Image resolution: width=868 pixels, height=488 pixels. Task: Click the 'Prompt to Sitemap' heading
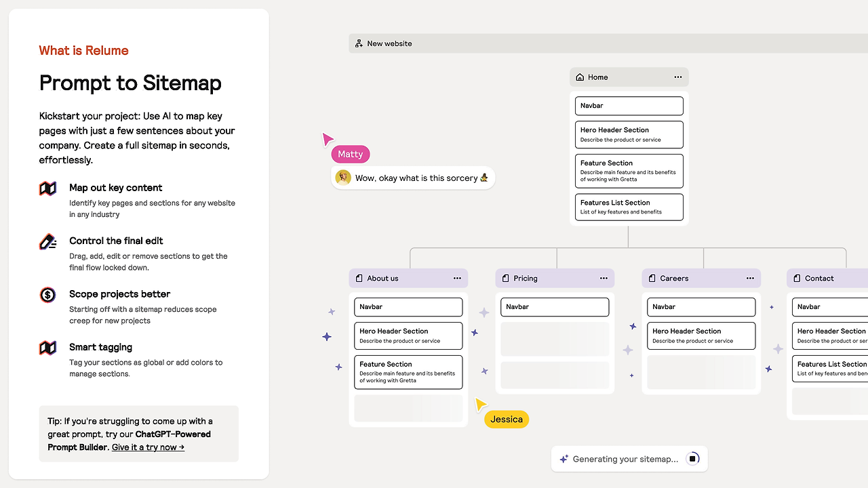(130, 83)
